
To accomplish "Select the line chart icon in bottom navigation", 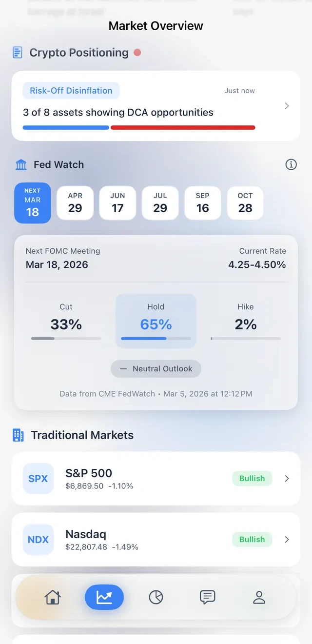I will pyautogui.click(x=104, y=597).
